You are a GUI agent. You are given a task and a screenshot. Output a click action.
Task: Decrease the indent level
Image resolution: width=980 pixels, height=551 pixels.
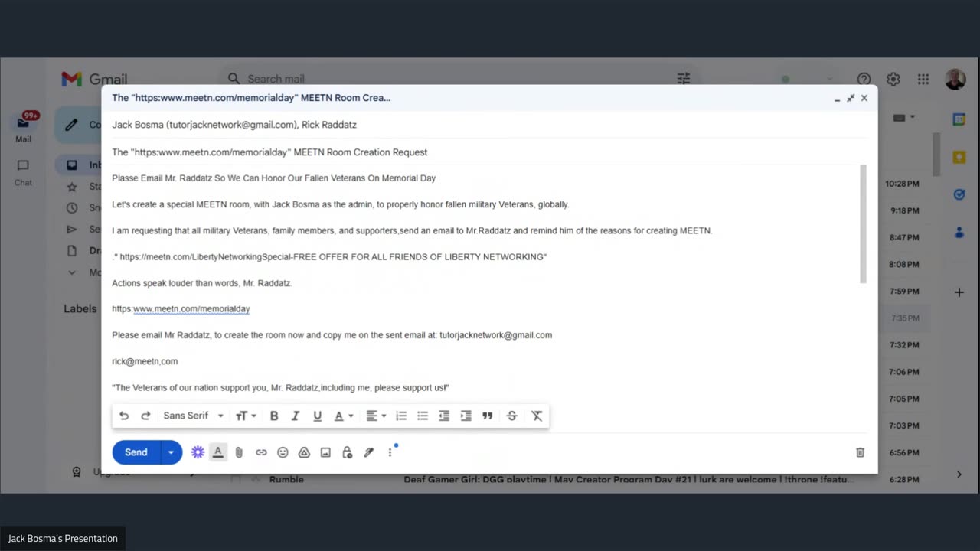coord(444,416)
